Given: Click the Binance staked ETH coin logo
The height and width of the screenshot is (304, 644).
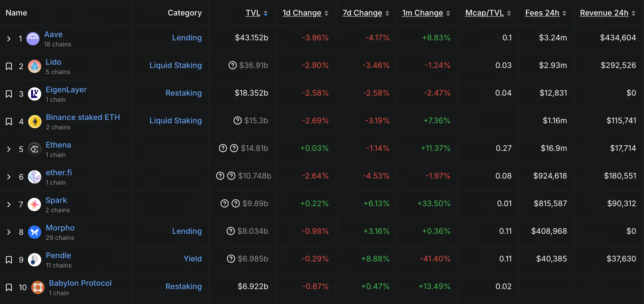Looking at the screenshot, I should [35, 122].
